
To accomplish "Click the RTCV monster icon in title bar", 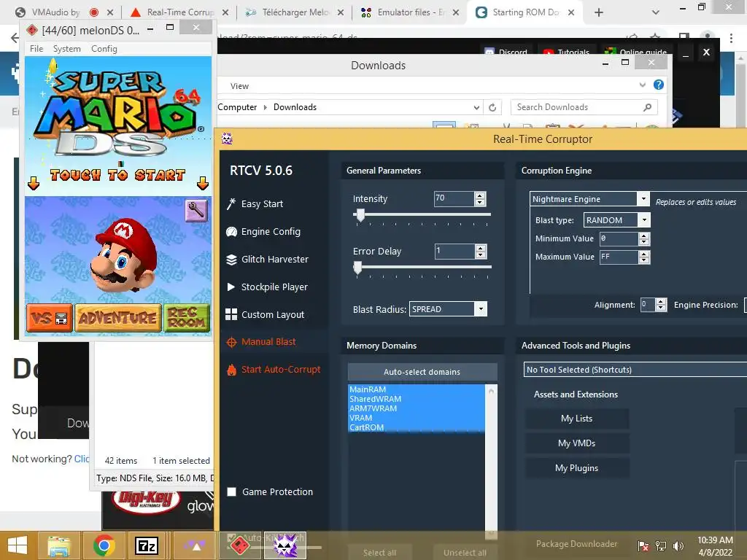I will point(227,139).
